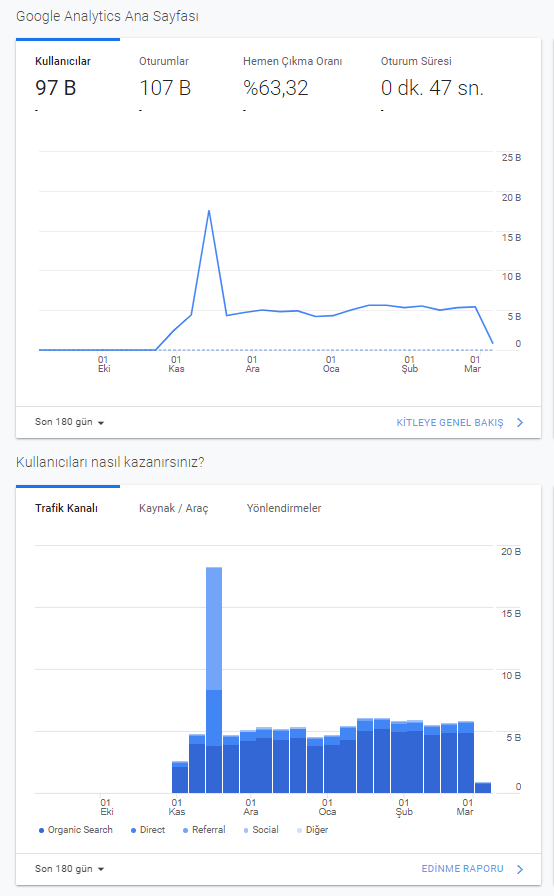Open the EDİNME RAPORU link
This screenshot has height=896, width=554.
[463, 869]
